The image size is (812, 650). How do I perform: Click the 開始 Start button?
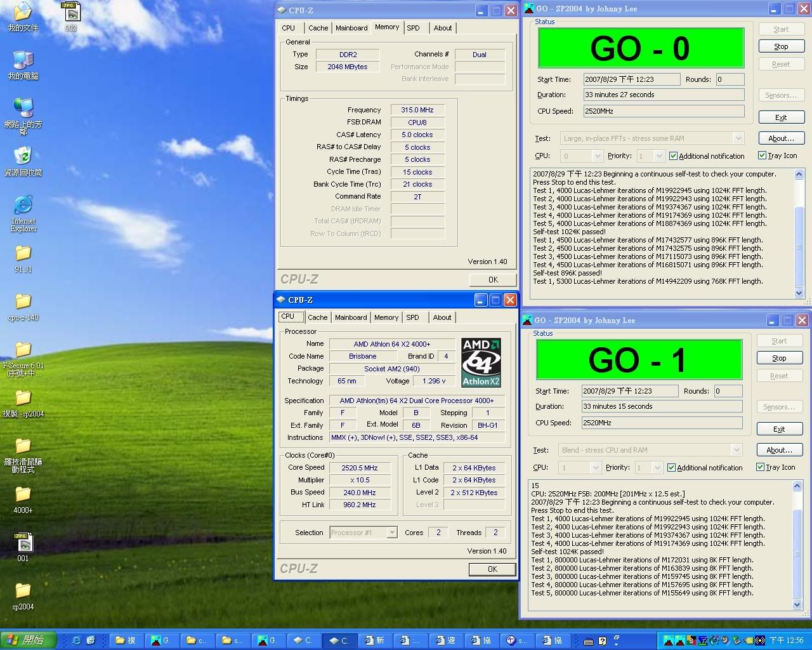29,640
